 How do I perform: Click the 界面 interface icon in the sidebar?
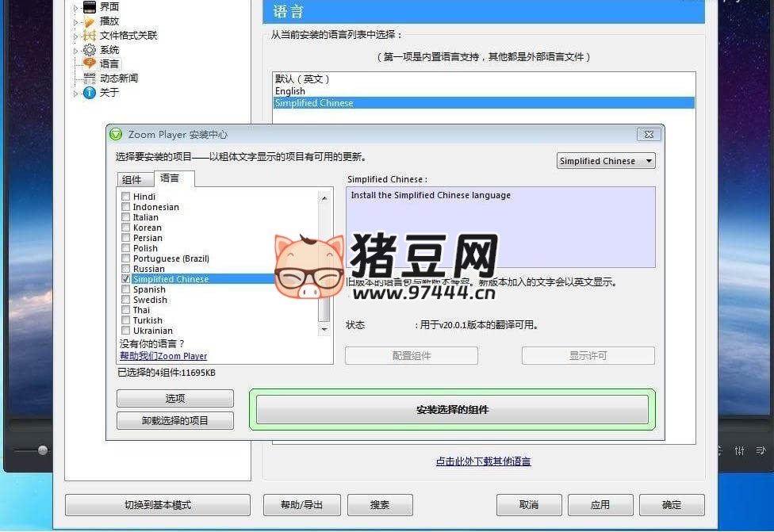coord(89,6)
